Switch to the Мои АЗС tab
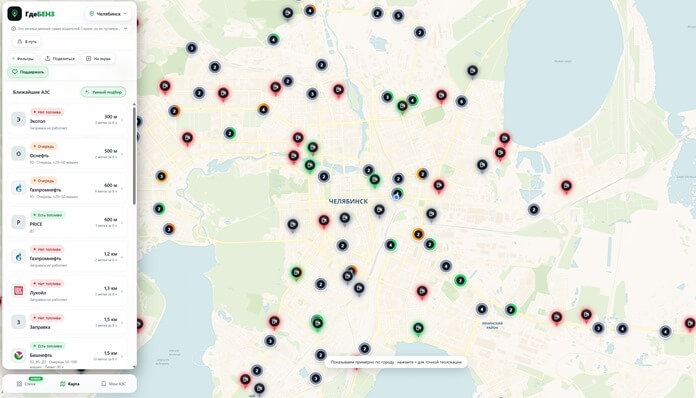Screen dimensions: 696x398 click(x=113, y=384)
